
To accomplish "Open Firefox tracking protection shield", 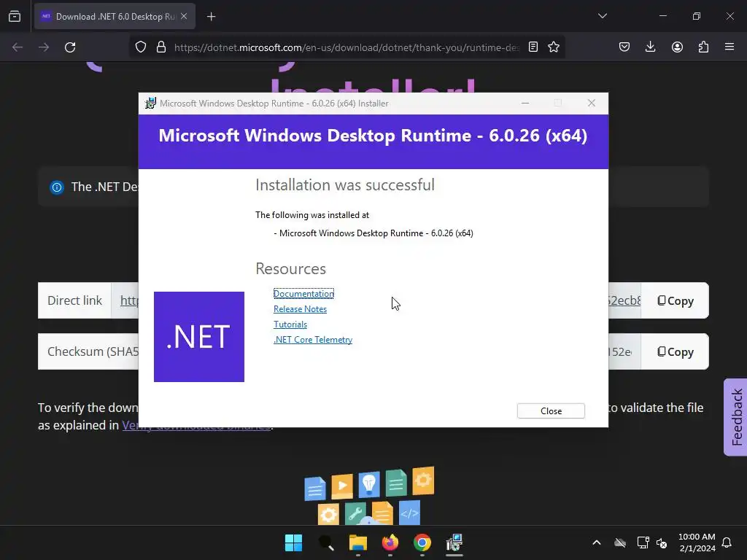I will [x=141, y=47].
